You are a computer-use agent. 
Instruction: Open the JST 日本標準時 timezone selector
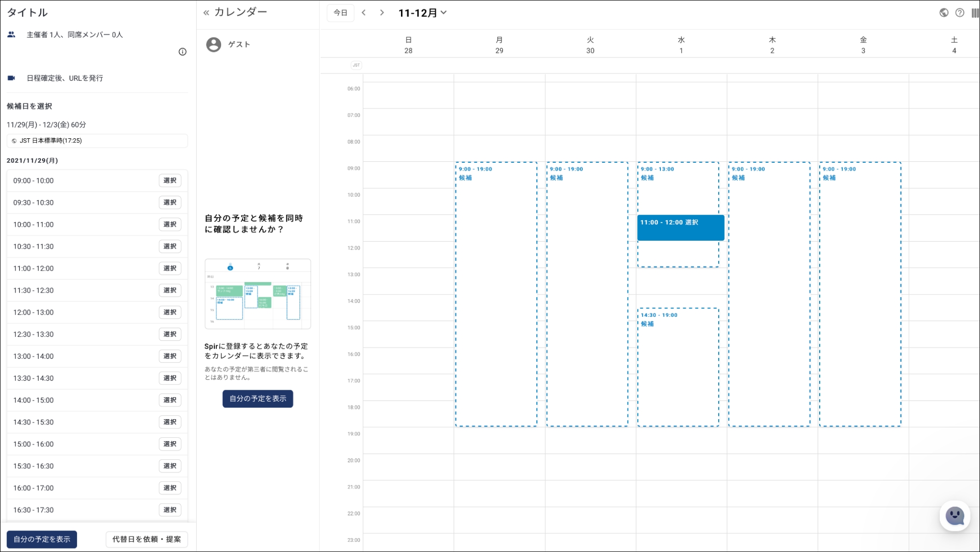[x=97, y=141]
